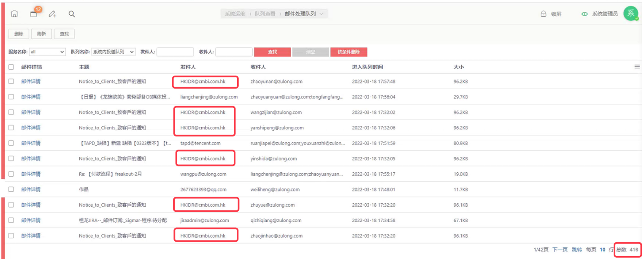
Task: Select checkbox for the 作品 email row
Action: tap(11, 189)
